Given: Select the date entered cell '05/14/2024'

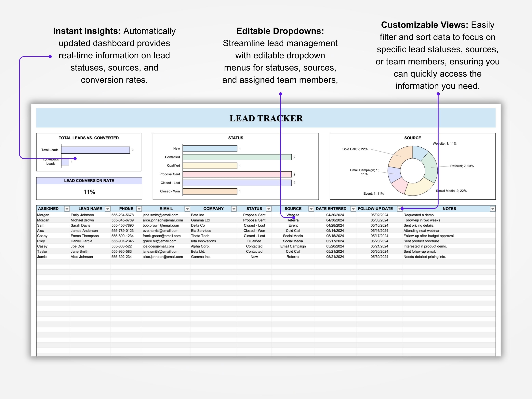Looking at the screenshot, I should click(335, 231).
